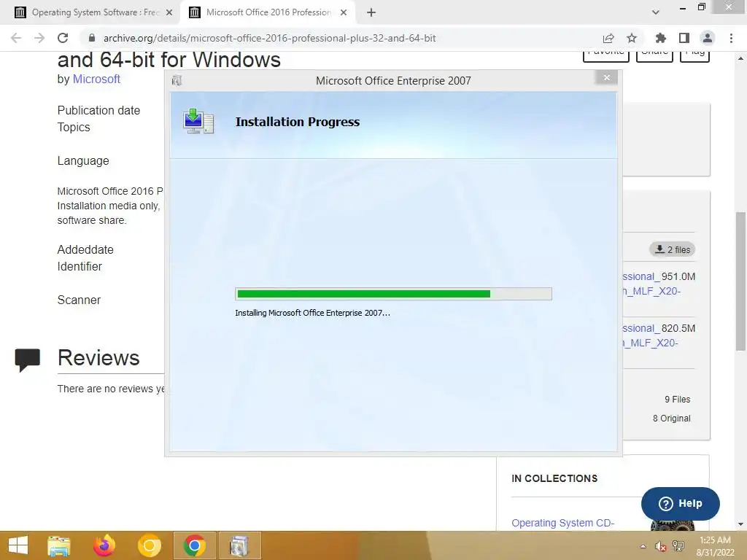
Task: Close the Microsoft Office 2016 tab
Action: [x=344, y=12]
